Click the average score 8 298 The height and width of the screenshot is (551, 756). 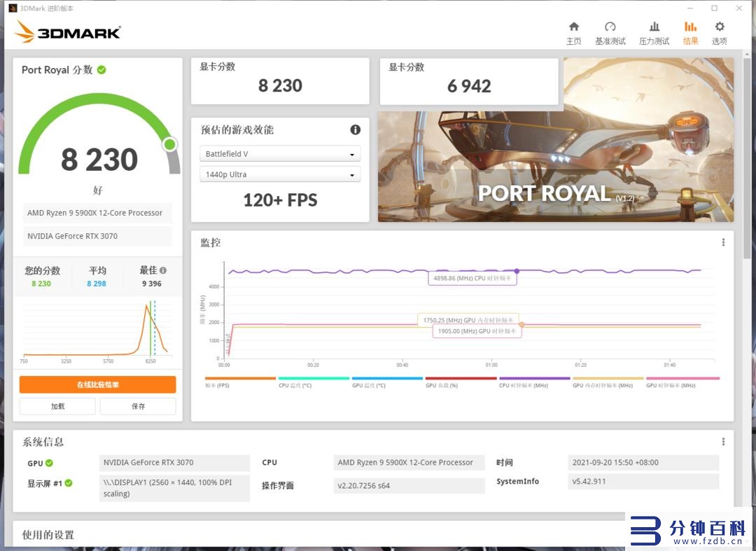97,284
